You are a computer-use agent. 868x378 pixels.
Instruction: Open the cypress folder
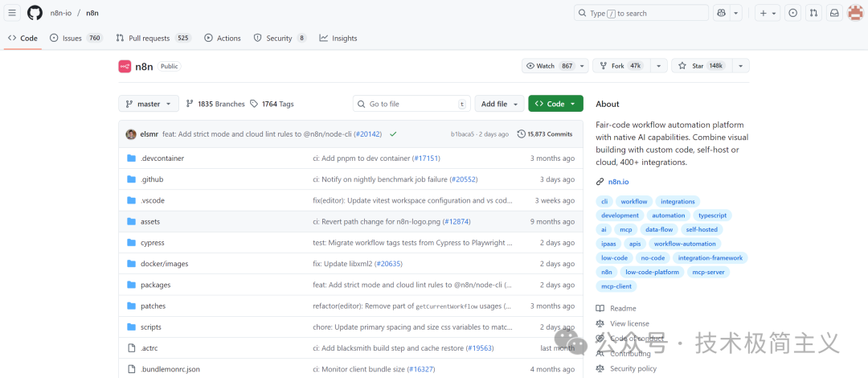click(x=152, y=242)
